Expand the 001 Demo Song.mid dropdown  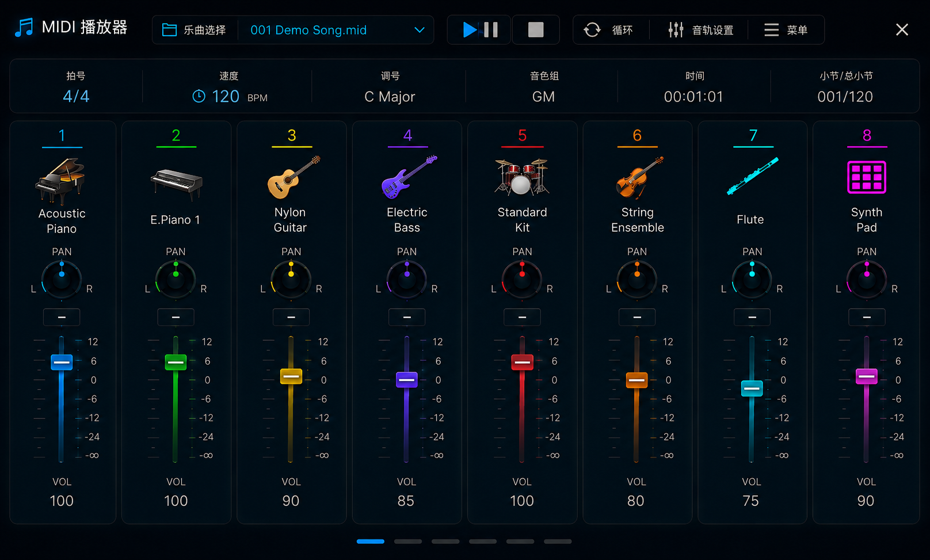[x=420, y=30]
